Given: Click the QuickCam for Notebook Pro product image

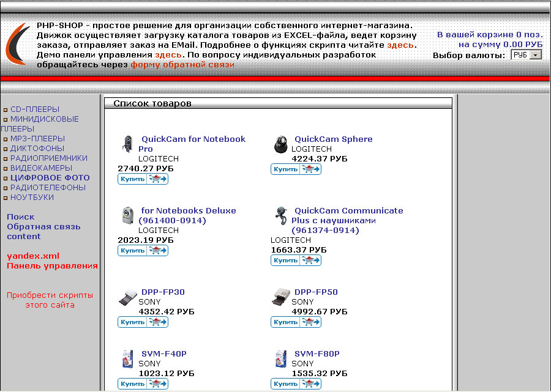Looking at the screenshot, I should click(127, 144).
